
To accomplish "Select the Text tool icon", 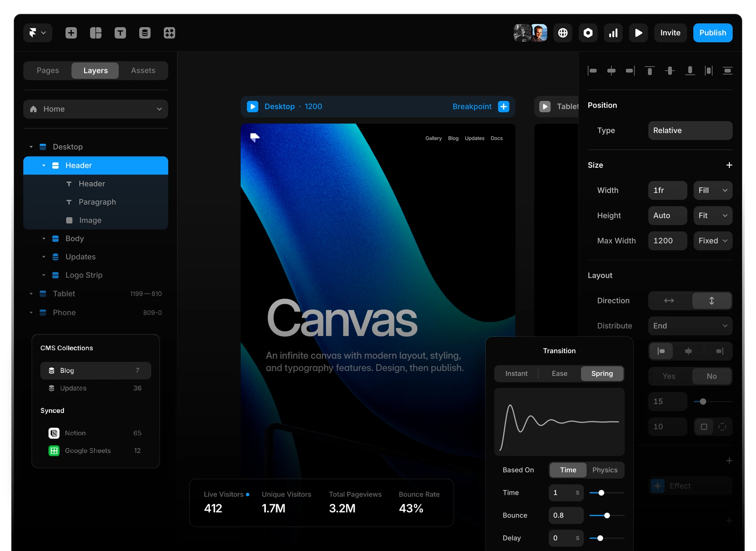I will point(120,33).
